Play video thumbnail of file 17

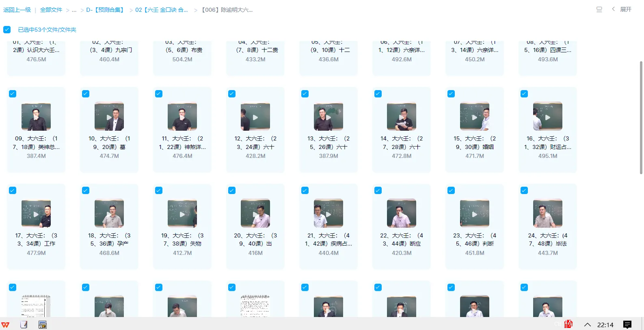pyautogui.click(x=36, y=214)
